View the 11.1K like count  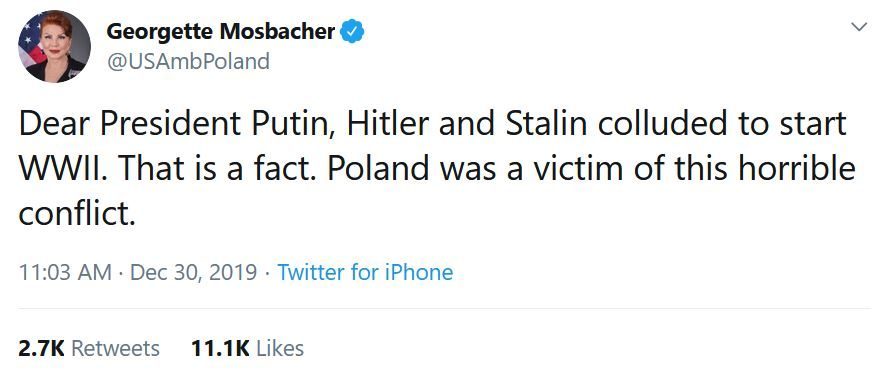tap(220, 348)
